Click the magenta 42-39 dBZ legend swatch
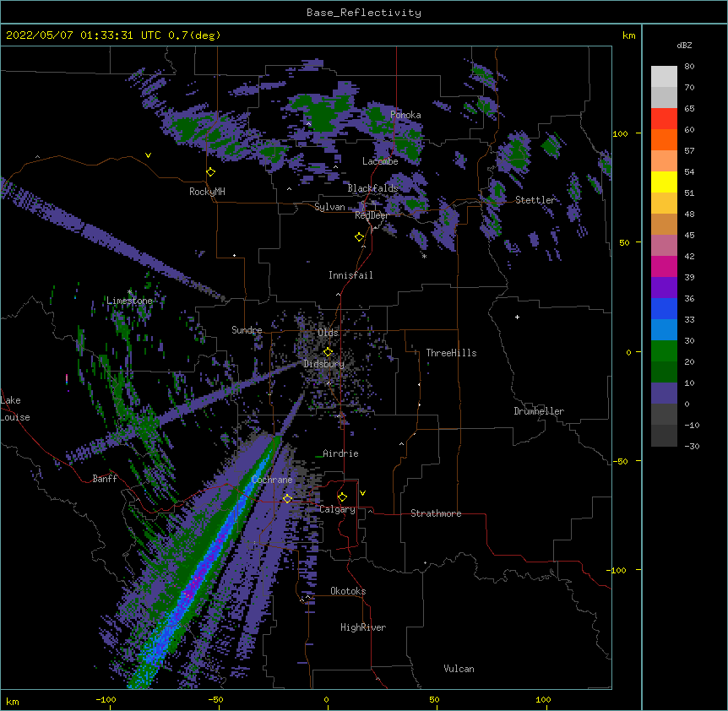The height and width of the screenshot is (711, 728). coord(664,266)
